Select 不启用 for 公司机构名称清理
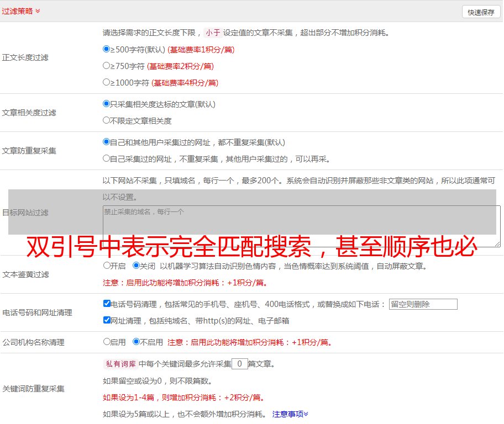The image size is (504, 424). [x=136, y=342]
